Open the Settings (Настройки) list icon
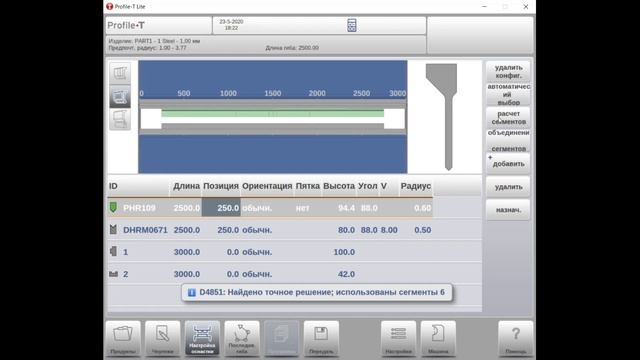The height and width of the screenshot is (360, 640). coord(398,338)
